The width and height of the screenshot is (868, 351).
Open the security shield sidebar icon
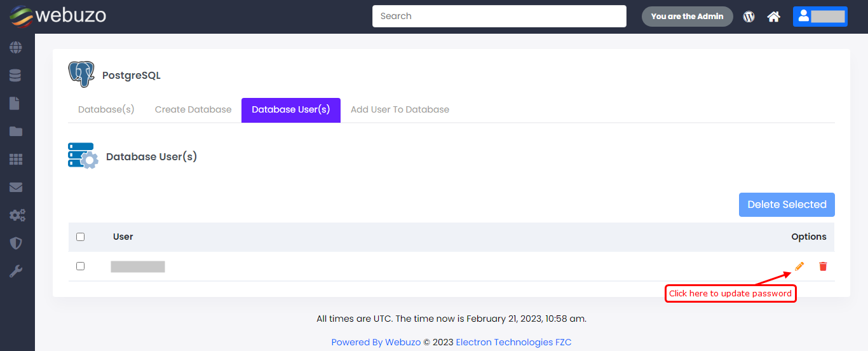pos(16,244)
